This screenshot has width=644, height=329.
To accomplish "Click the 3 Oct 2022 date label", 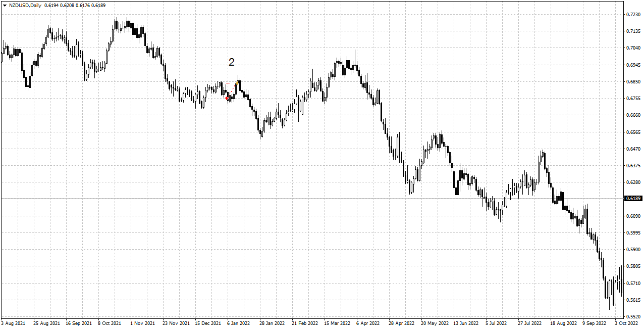I will point(627,322).
